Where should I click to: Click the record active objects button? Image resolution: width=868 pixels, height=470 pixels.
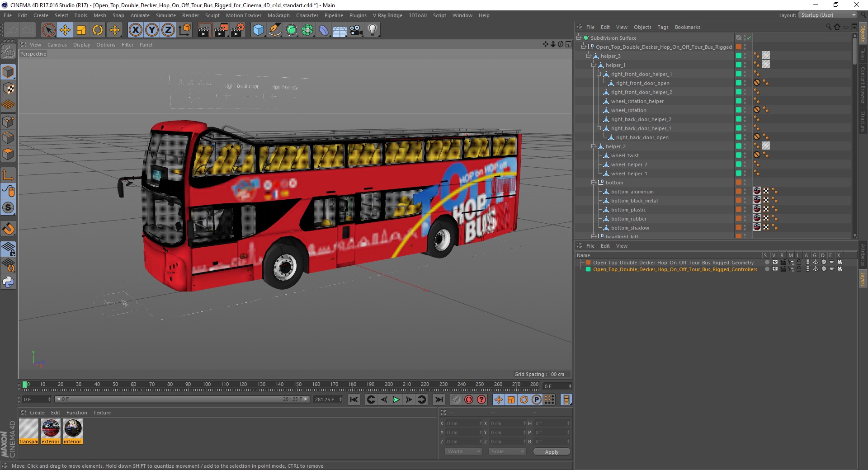coord(456,399)
